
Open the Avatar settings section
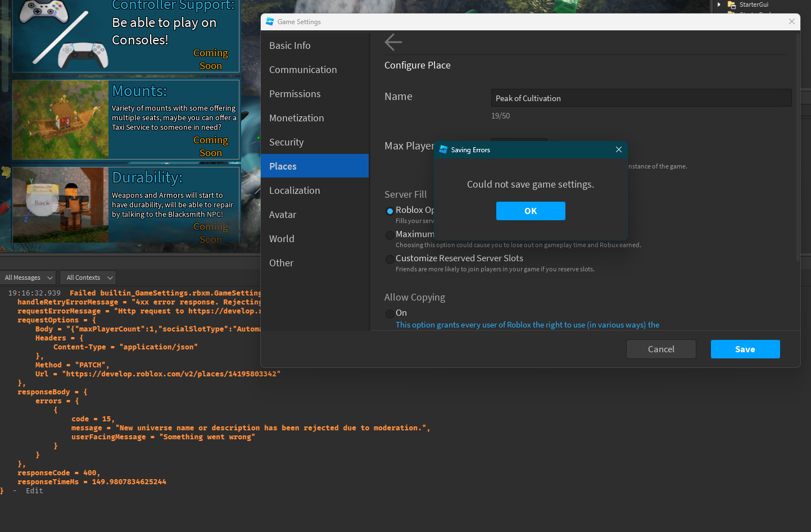tap(282, 215)
